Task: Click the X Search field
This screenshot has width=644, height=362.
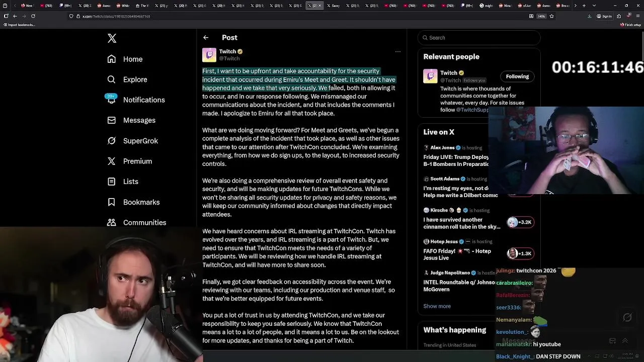Action: [x=479, y=38]
